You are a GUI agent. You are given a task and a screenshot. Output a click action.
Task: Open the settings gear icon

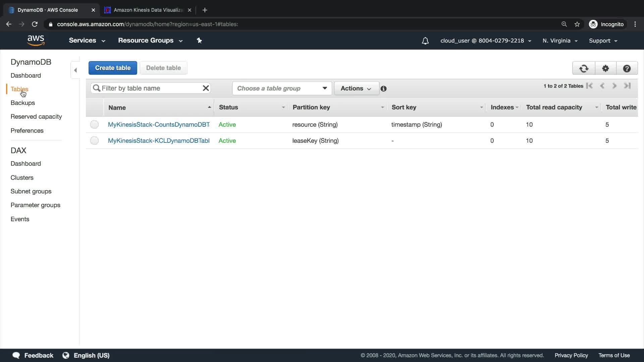[605, 68]
